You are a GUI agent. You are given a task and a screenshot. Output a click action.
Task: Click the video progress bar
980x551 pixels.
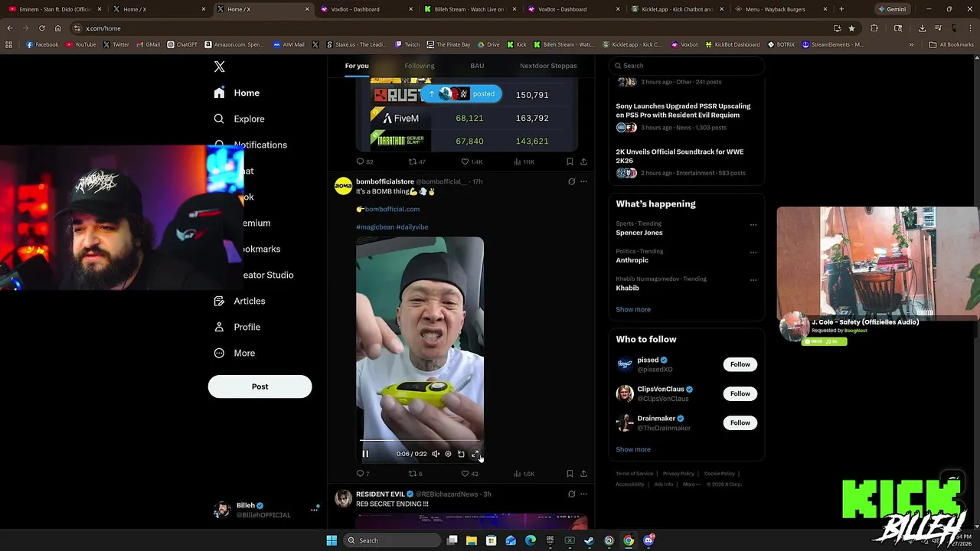point(420,441)
